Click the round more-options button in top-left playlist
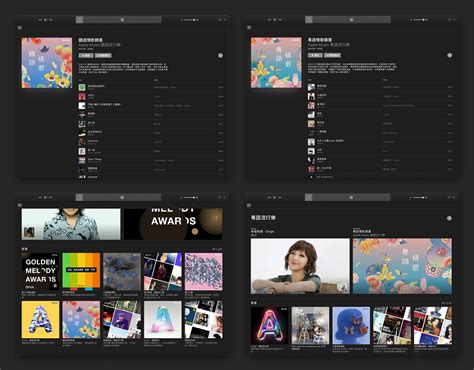474x370 pixels. (220, 56)
